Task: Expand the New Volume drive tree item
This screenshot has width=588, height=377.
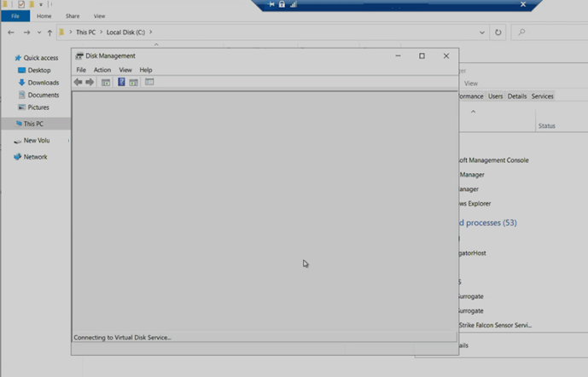Action: point(69,141)
